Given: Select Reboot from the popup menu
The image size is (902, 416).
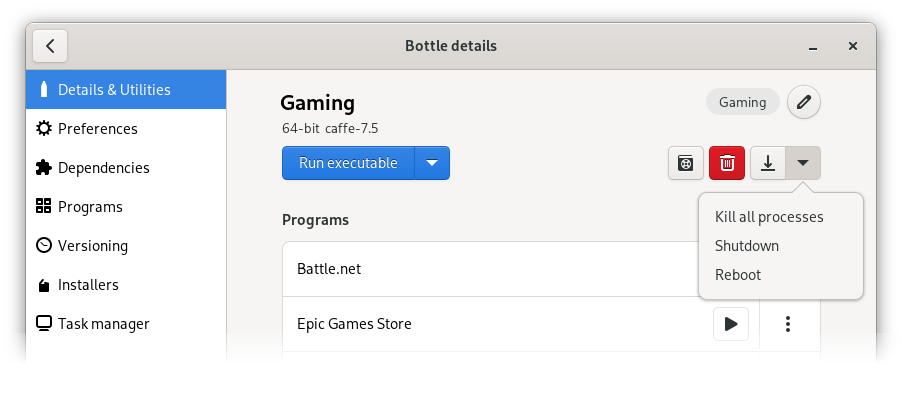Looking at the screenshot, I should pyautogui.click(x=738, y=275).
